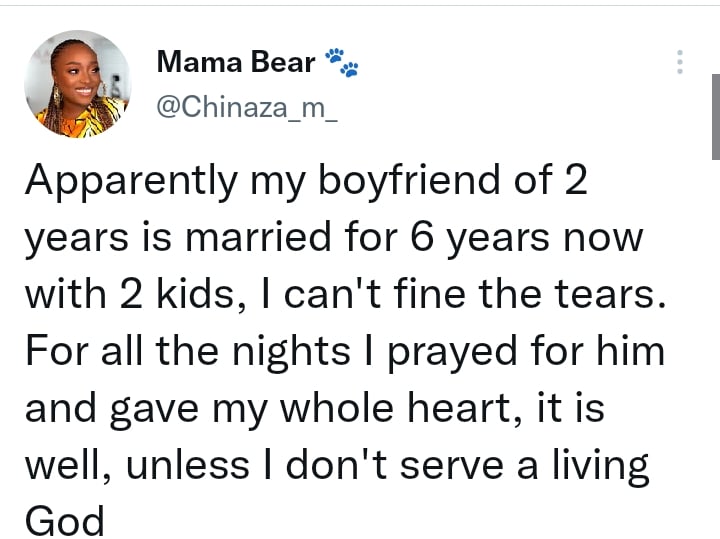Click the word "God" ending the tweet
Viewport: 720px width, 539px height.
(64, 520)
